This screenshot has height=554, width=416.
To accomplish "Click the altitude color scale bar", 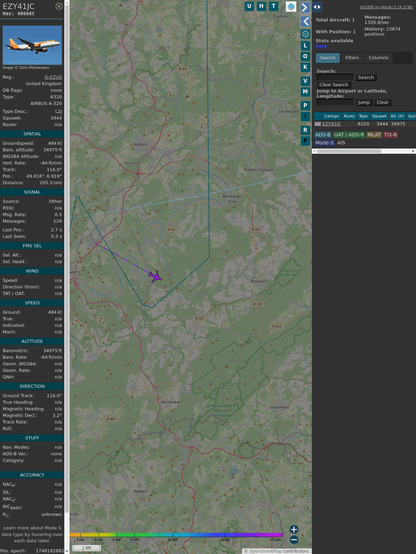I will point(176,535).
